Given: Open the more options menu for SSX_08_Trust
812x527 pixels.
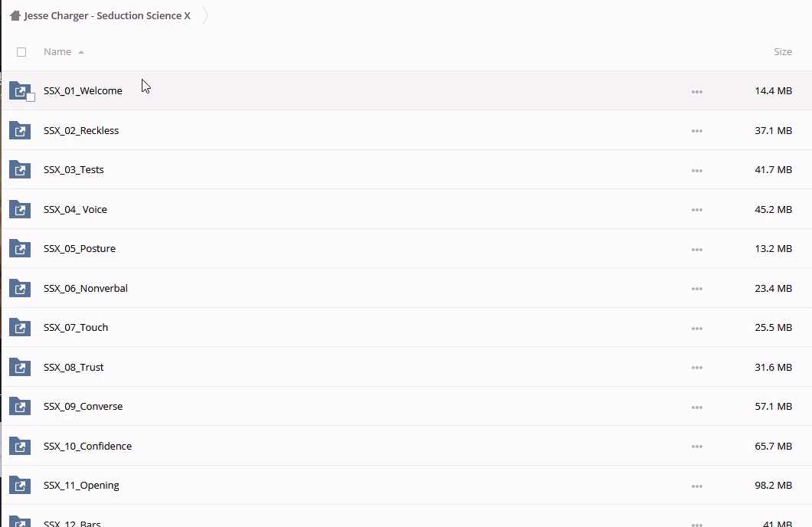Looking at the screenshot, I should click(696, 368).
